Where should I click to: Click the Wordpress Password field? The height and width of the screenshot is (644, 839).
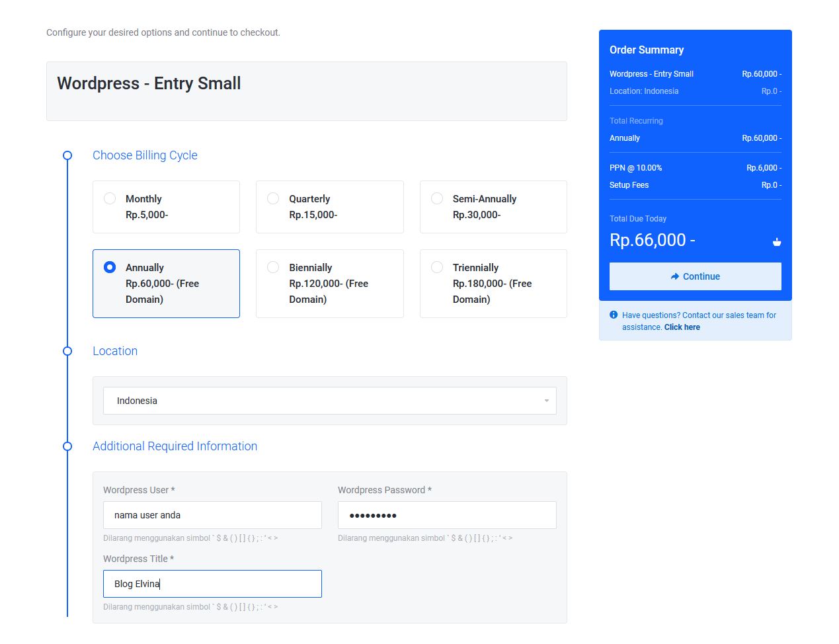(447, 515)
